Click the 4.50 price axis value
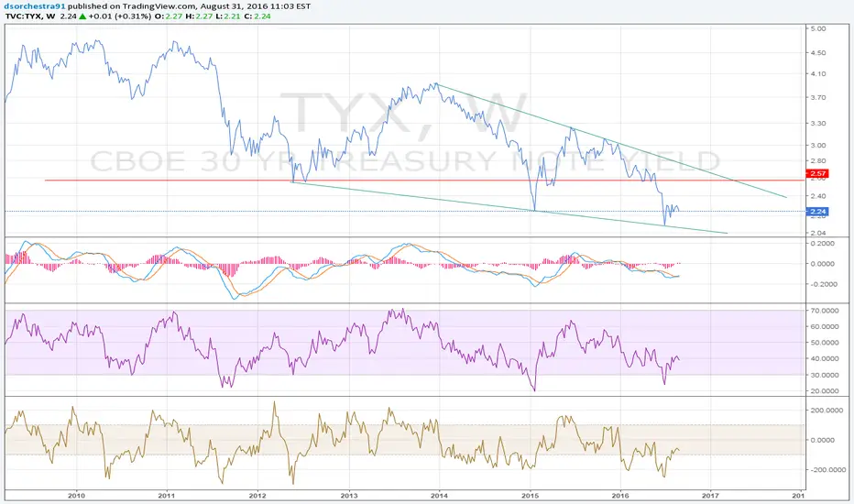Screen dimensions: 854x504 coord(818,53)
